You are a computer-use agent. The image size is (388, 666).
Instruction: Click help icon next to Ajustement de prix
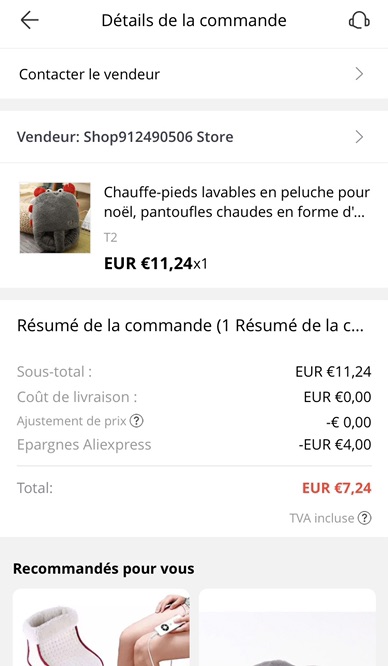click(136, 421)
